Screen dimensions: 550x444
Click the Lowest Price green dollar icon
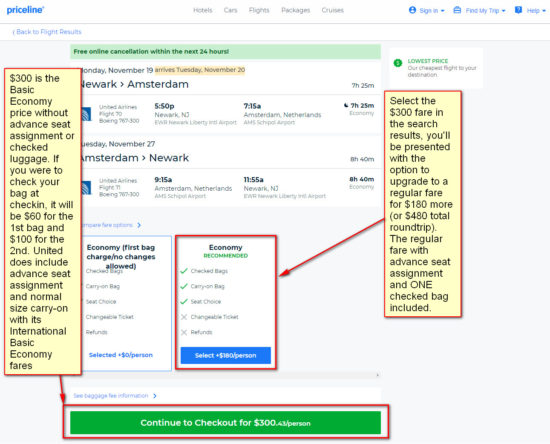(x=398, y=63)
